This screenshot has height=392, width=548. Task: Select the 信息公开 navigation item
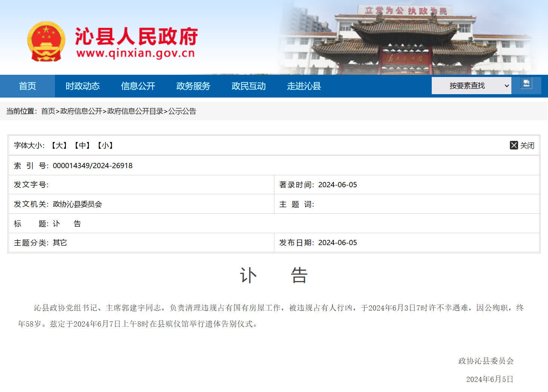[138, 86]
